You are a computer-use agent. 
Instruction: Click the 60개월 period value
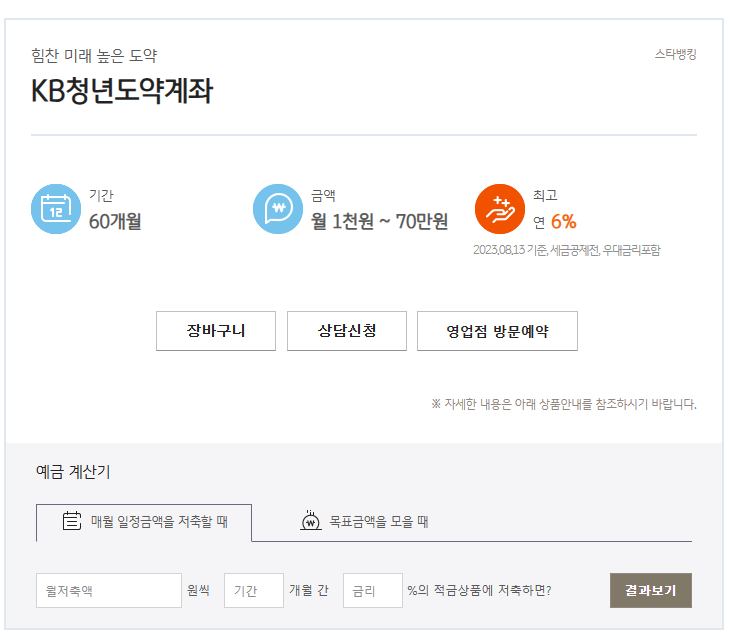[115, 221]
